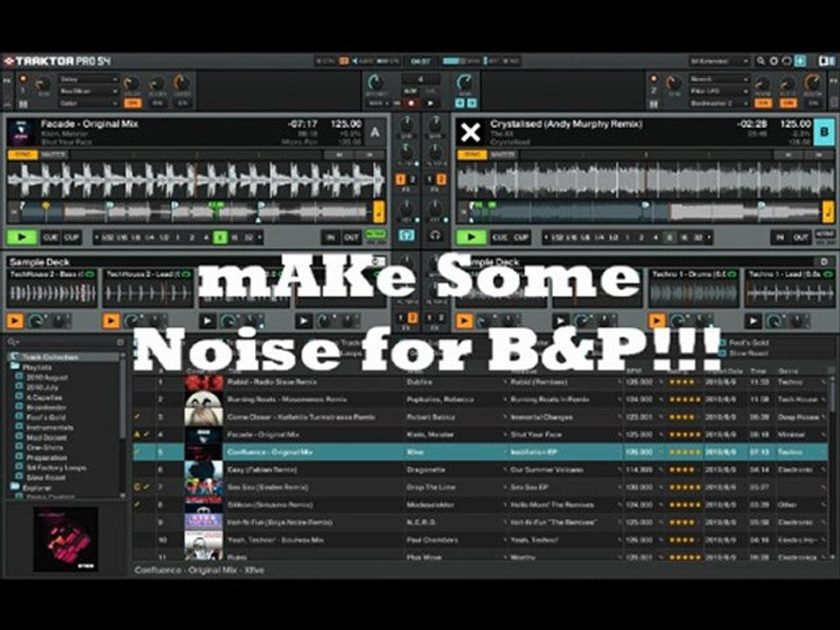The image size is (840, 630).
Task: Open the Beatmasher 2 dropdown in FX unit 2
Action: [719, 103]
